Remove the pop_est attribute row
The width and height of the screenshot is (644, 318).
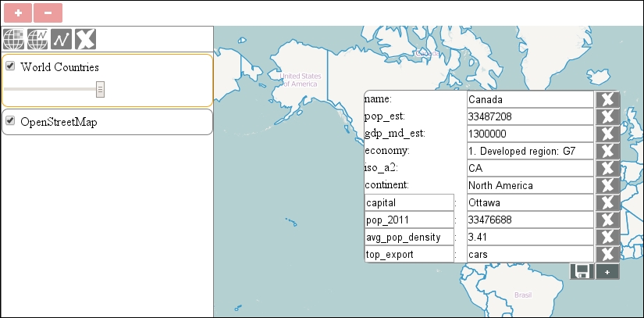[607, 117]
